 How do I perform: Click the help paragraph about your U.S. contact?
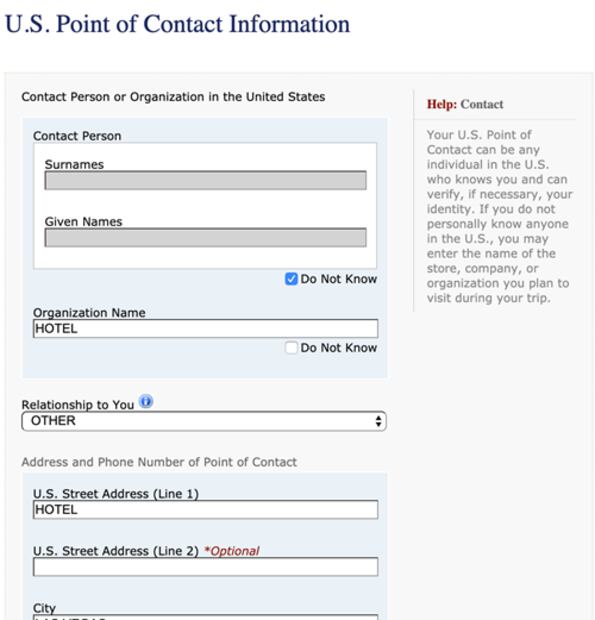pyautogui.click(x=499, y=216)
